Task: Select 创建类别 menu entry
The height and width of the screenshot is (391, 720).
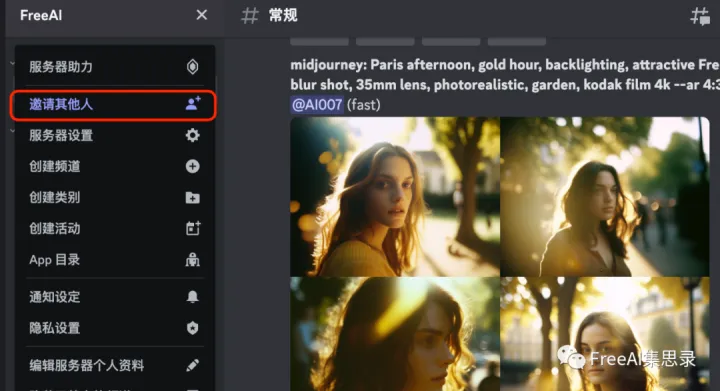Action: 114,197
